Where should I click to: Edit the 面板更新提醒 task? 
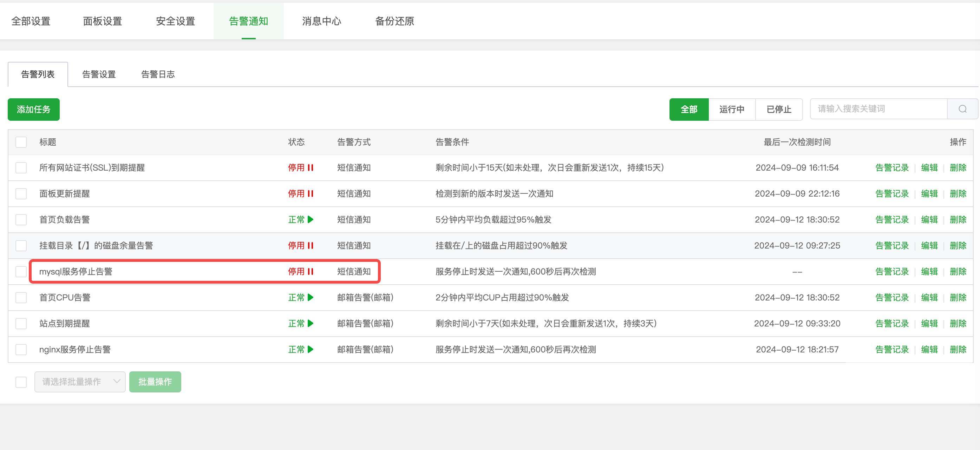click(929, 193)
